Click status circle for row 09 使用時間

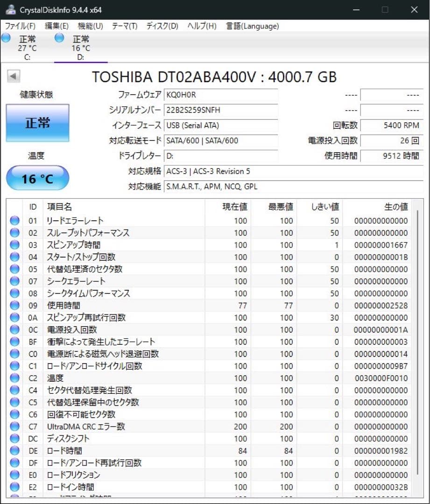tap(15, 305)
